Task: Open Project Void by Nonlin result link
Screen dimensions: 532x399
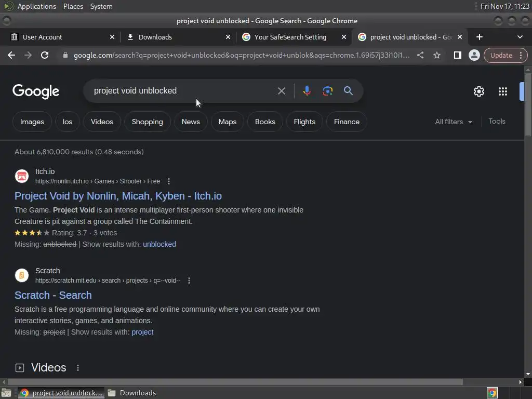Action: point(118,196)
